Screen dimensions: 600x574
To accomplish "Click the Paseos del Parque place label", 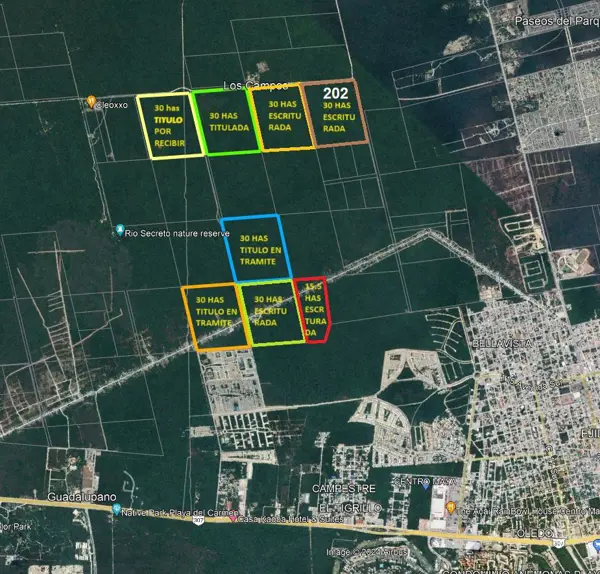I will pyautogui.click(x=557, y=21).
